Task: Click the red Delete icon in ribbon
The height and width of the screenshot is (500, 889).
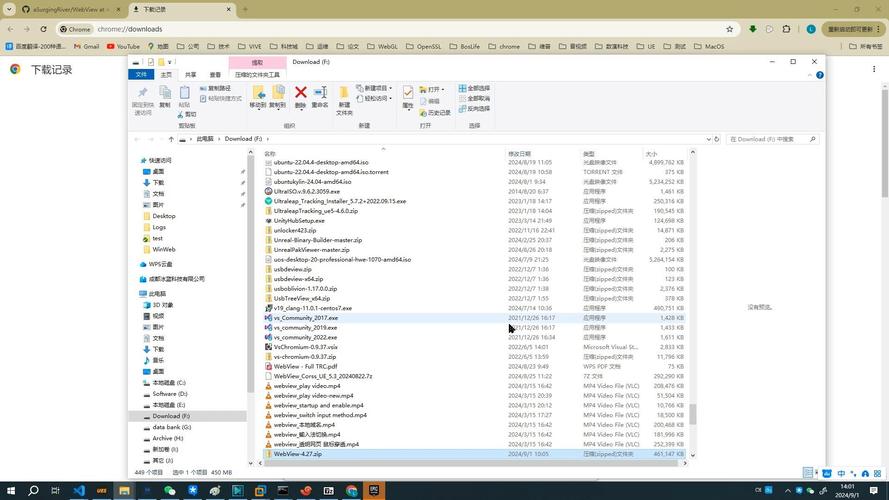Action: [x=300, y=95]
